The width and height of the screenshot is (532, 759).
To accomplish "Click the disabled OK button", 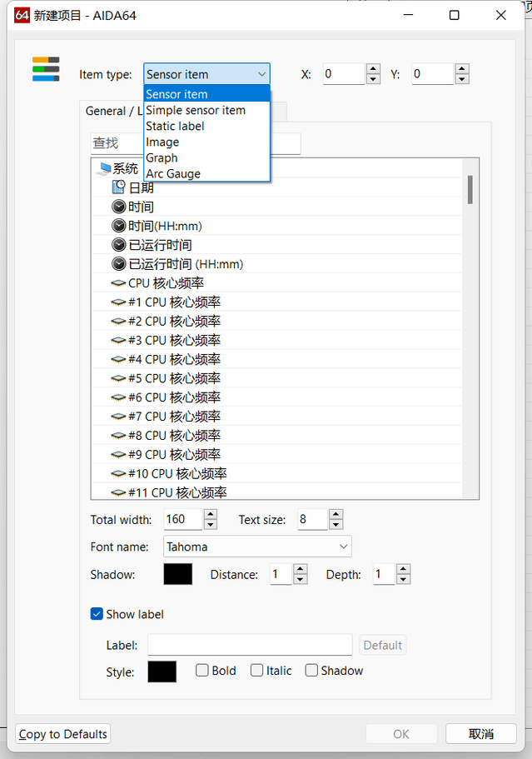I will [401, 734].
